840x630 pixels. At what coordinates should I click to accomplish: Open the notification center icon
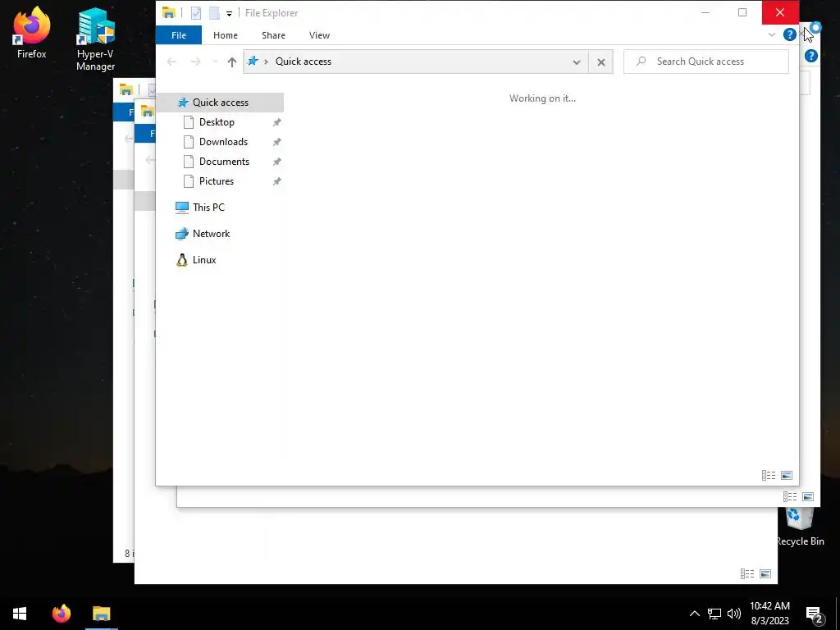tap(815, 614)
